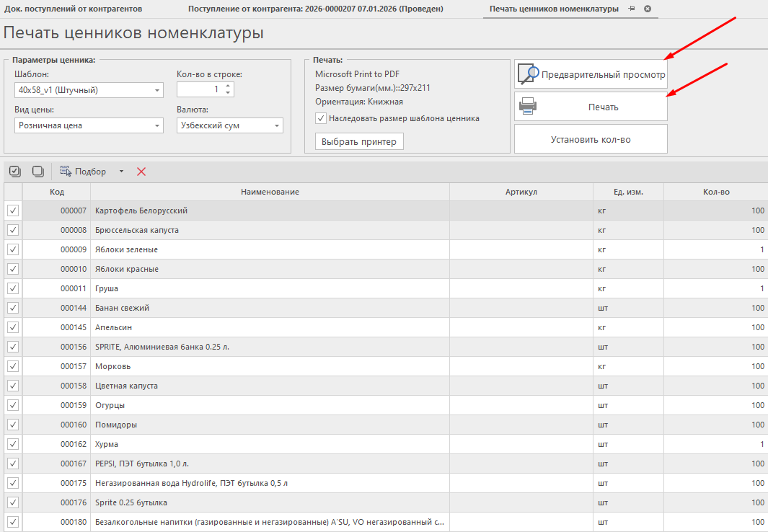
Task: Click the red delete row icon
Action: click(x=141, y=172)
